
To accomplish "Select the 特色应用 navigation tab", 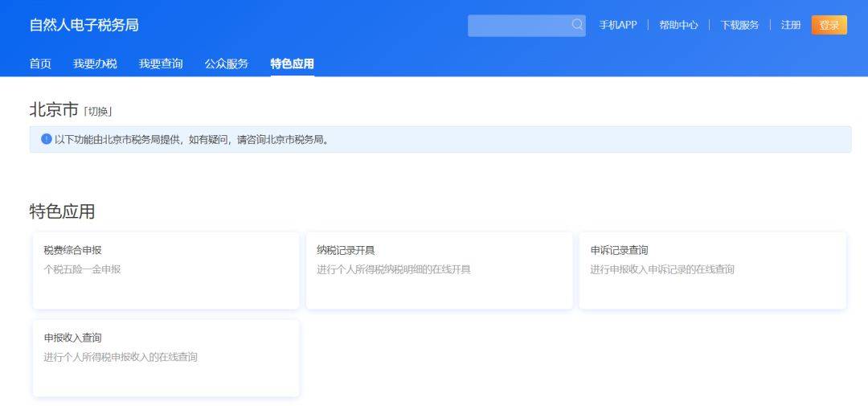I will (292, 64).
